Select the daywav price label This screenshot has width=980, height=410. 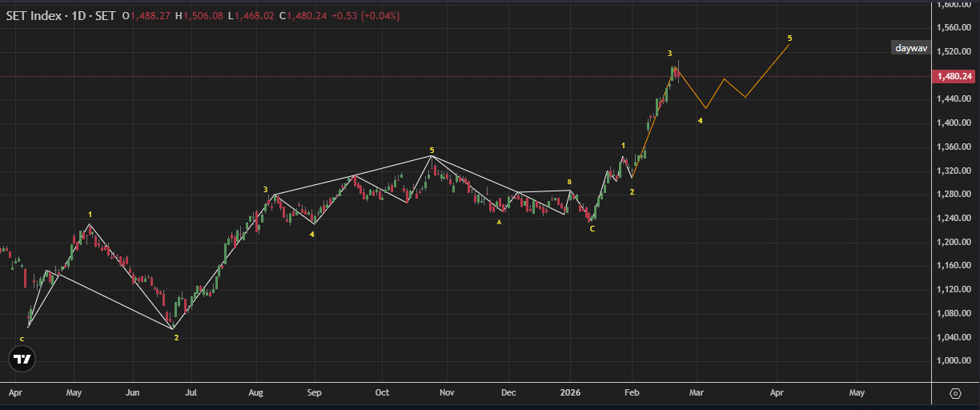[x=911, y=48]
